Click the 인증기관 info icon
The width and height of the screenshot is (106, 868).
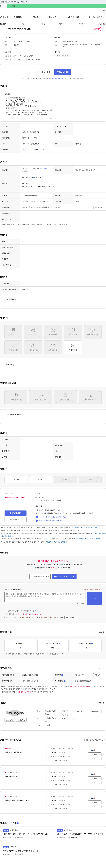(62, 675)
